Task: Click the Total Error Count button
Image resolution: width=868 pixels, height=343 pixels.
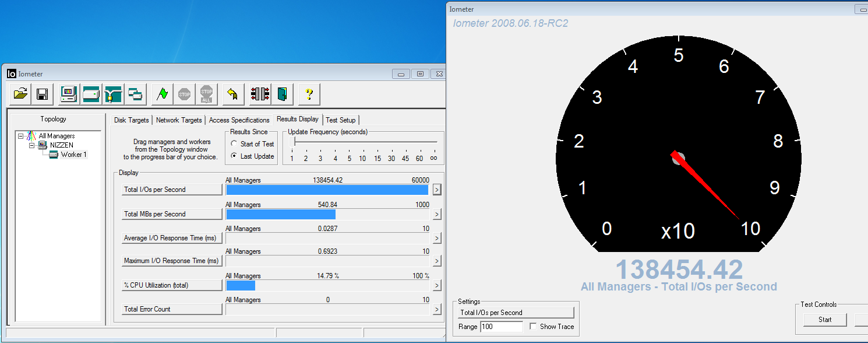Action: pos(172,309)
